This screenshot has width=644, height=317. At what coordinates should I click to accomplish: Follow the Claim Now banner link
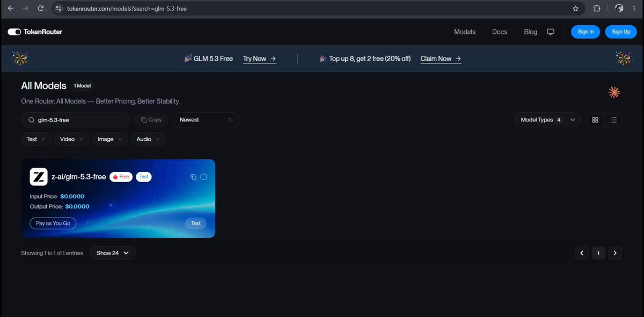441,59
